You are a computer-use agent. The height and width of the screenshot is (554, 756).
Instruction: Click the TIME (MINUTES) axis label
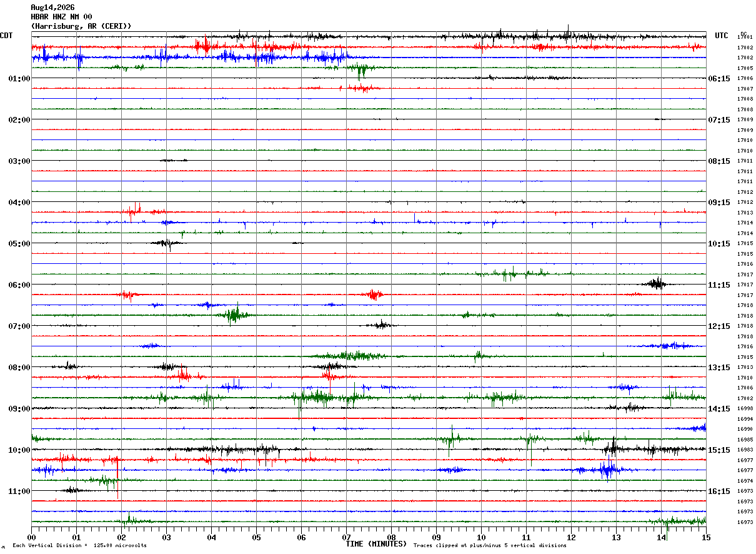point(377,544)
